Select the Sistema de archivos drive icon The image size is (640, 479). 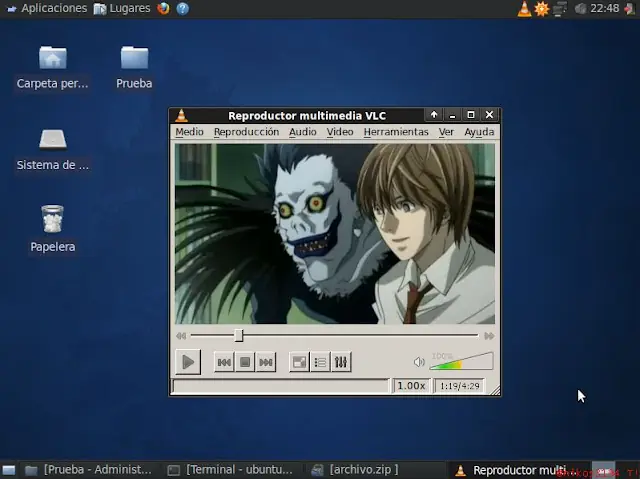pos(53,149)
